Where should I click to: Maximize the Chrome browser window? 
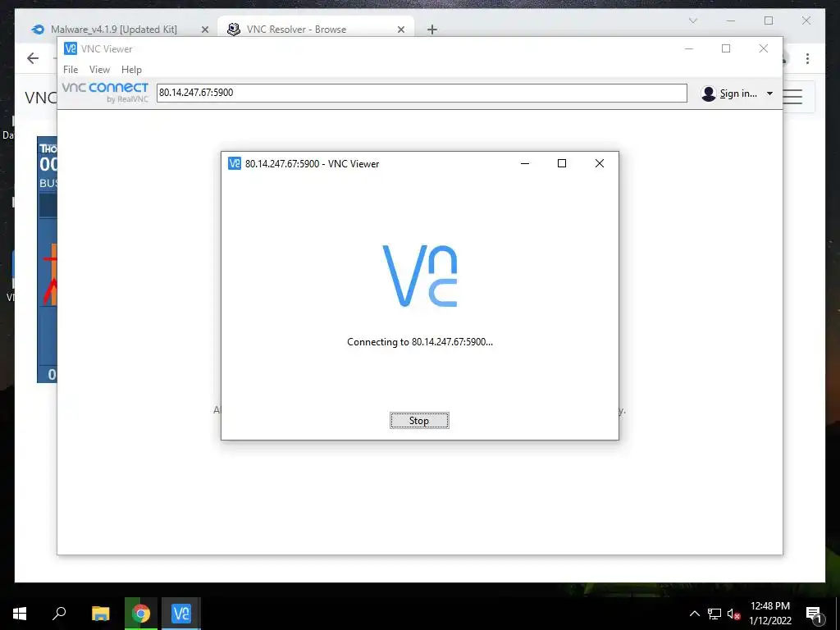point(769,21)
